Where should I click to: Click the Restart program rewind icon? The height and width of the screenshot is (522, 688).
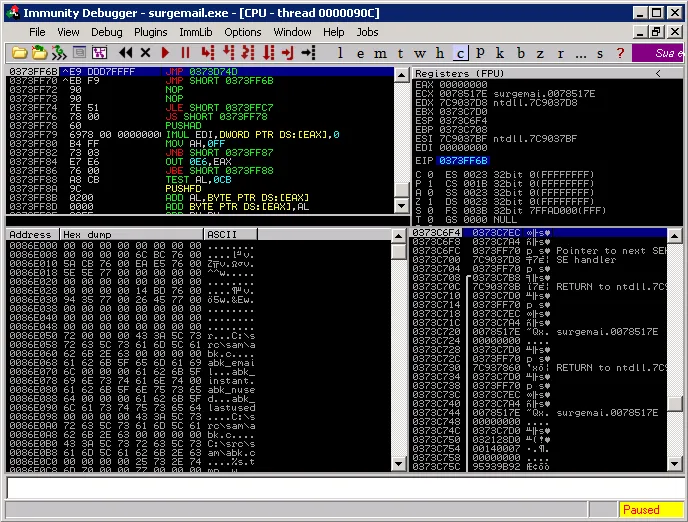[x=126, y=52]
